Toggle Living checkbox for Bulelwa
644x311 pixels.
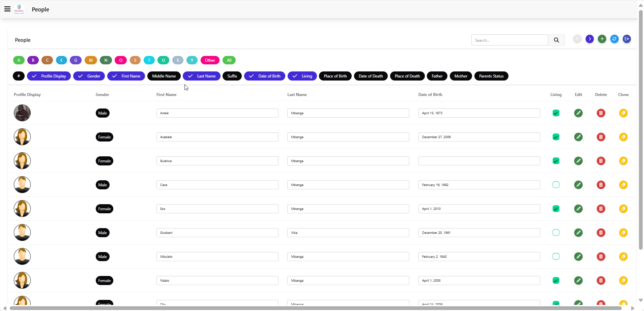pos(556,161)
